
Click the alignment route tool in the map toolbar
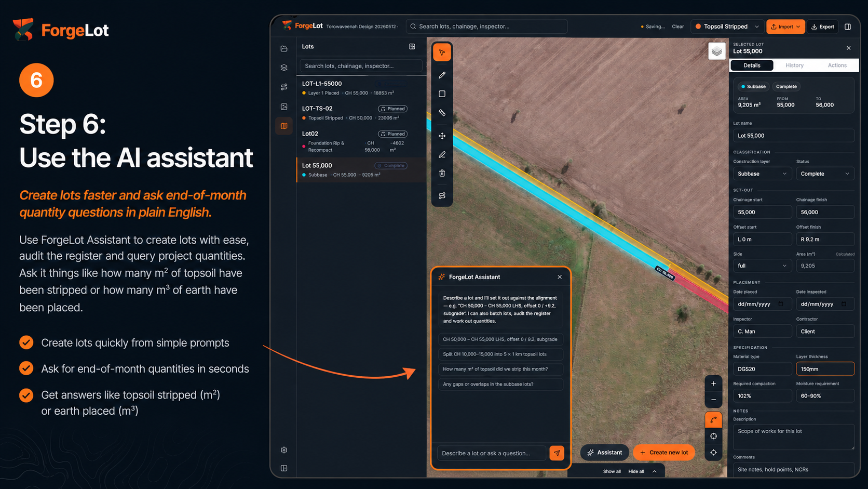click(x=442, y=196)
